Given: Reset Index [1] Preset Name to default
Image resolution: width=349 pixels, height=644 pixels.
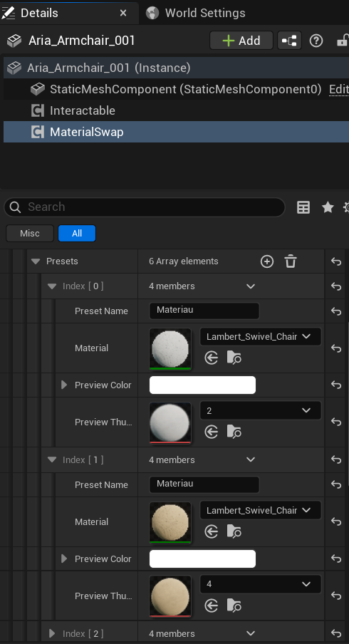Looking at the screenshot, I should (336, 485).
